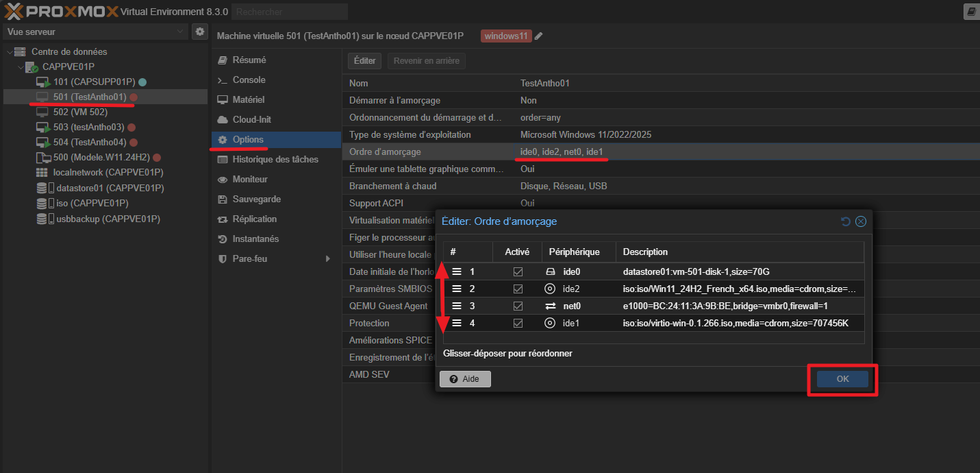Click the Aide button
980x473 pixels.
pyautogui.click(x=465, y=379)
